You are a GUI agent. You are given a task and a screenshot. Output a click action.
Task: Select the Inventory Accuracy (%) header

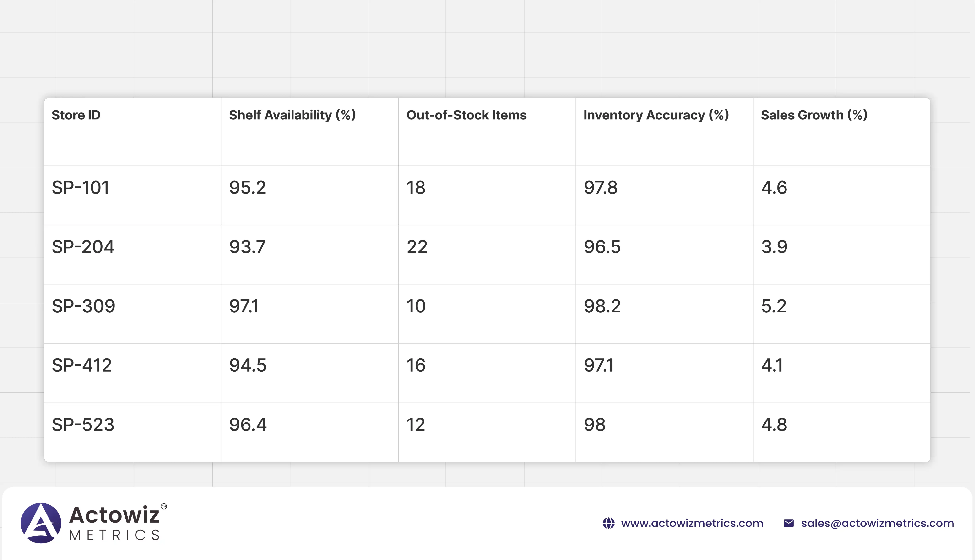656,115
